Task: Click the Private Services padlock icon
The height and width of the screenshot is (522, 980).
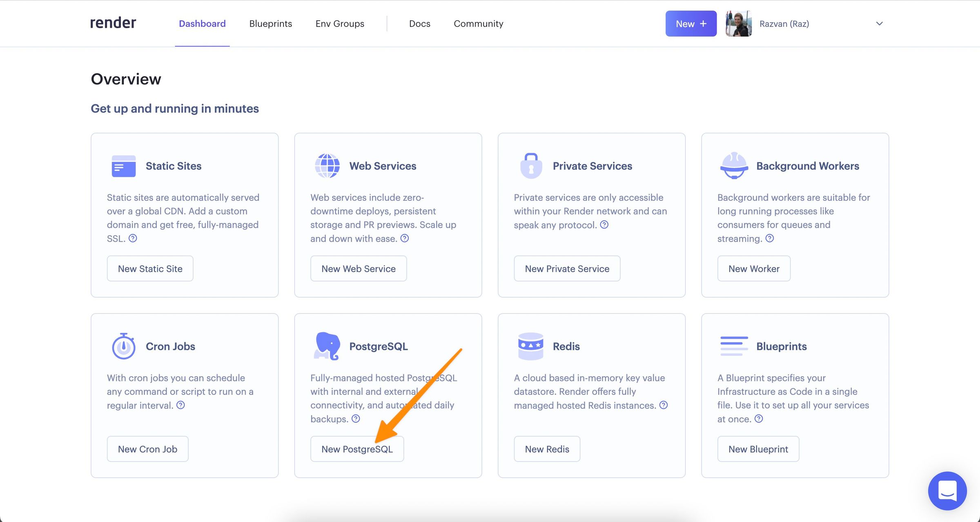Action: (x=531, y=166)
